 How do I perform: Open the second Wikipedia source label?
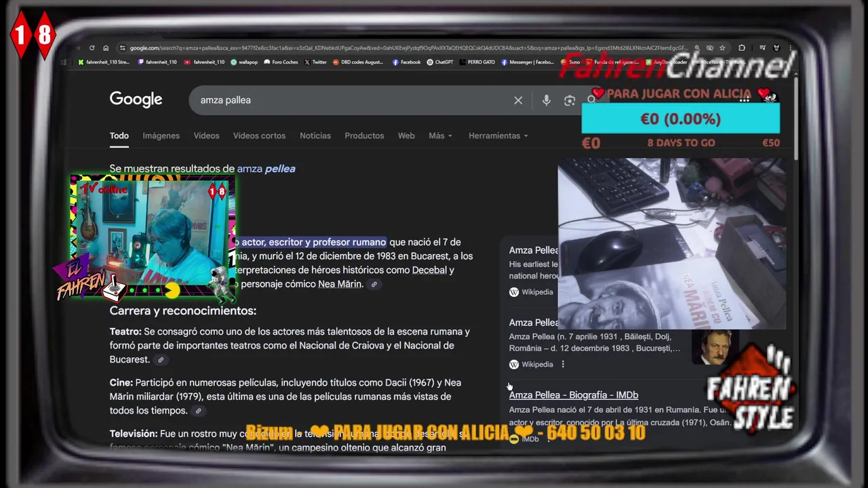pos(531,365)
